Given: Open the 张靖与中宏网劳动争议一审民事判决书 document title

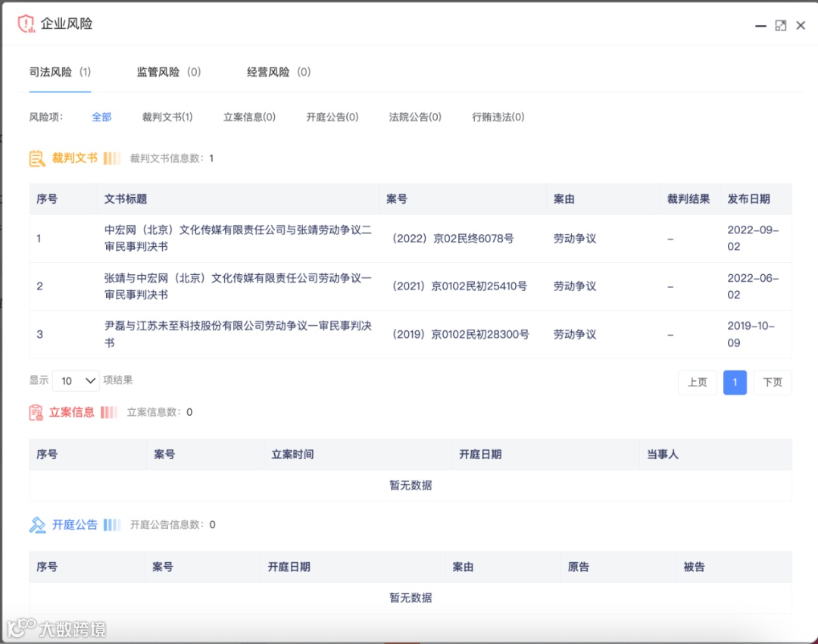Looking at the screenshot, I should point(238,286).
